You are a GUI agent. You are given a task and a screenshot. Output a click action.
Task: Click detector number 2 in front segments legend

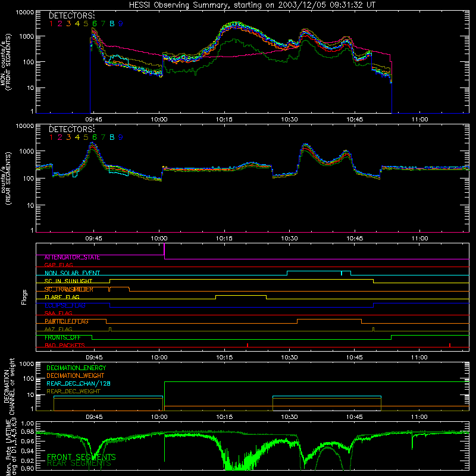click(60, 24)
